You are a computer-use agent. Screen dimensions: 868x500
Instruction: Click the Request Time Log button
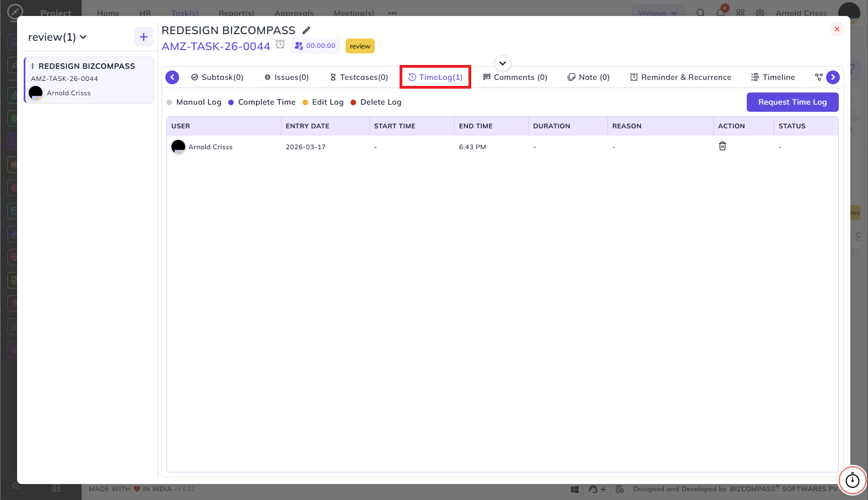(x=792, y=102)
